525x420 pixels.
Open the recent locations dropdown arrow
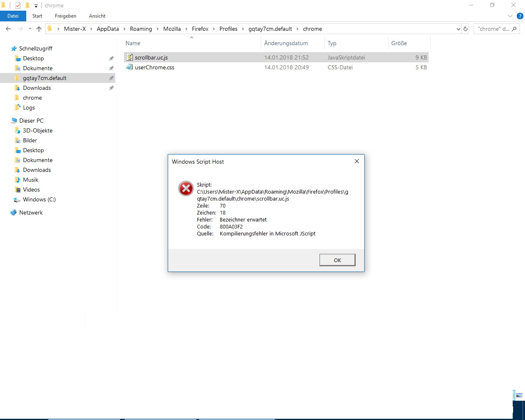click(30, 29)
